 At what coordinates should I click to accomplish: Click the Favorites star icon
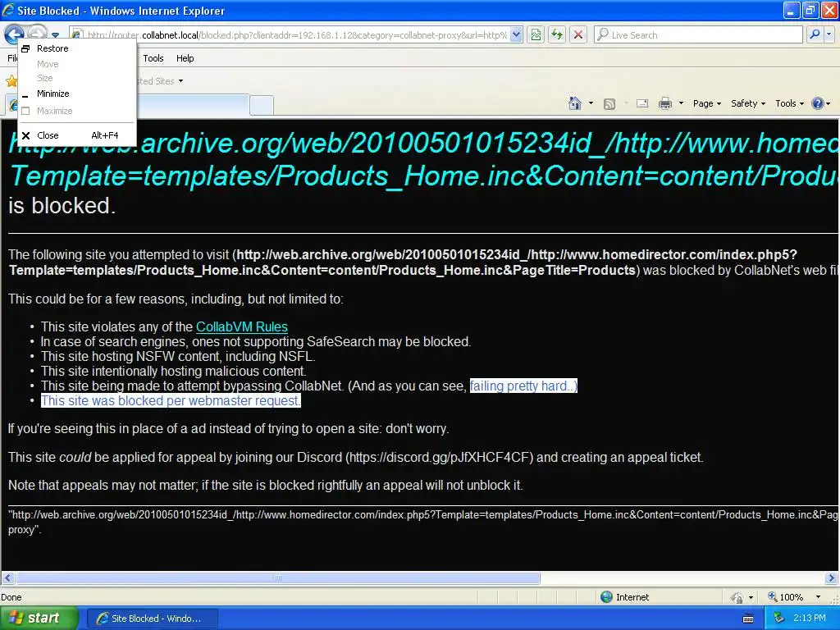tap(11, 81)
